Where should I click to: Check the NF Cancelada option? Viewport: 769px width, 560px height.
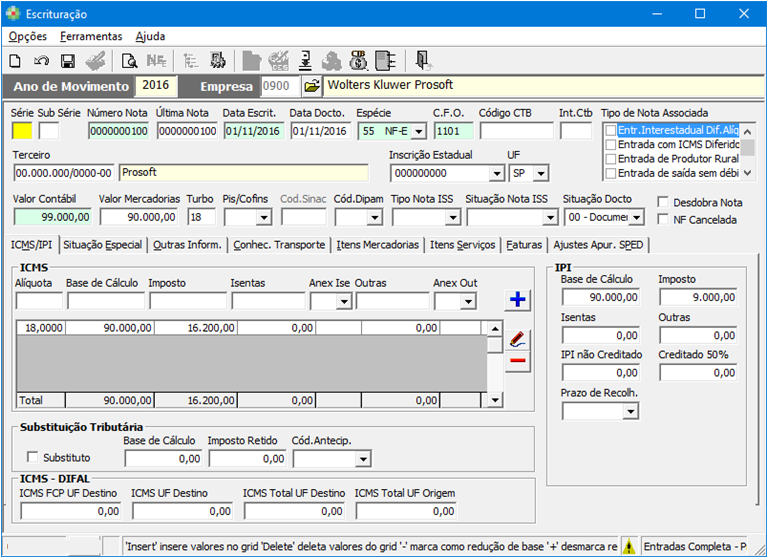point(664,220)
